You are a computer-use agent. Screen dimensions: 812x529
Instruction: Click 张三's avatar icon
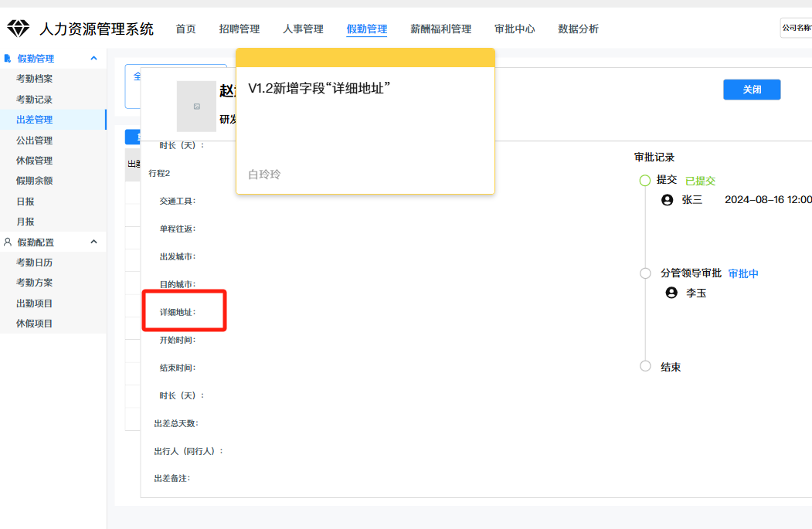(x=668, y=200)
